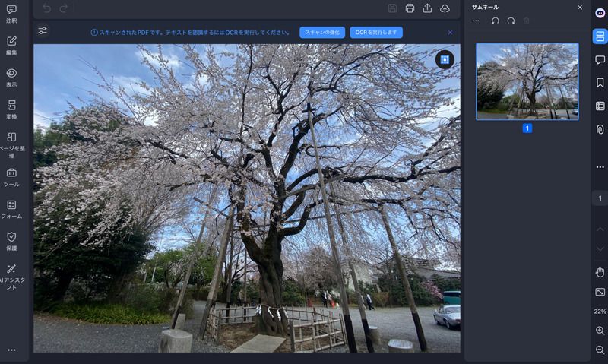This screenshot has height=364, width=608.
Task: Zoom in with magnifier plus
Action: [x=600, y=331]
